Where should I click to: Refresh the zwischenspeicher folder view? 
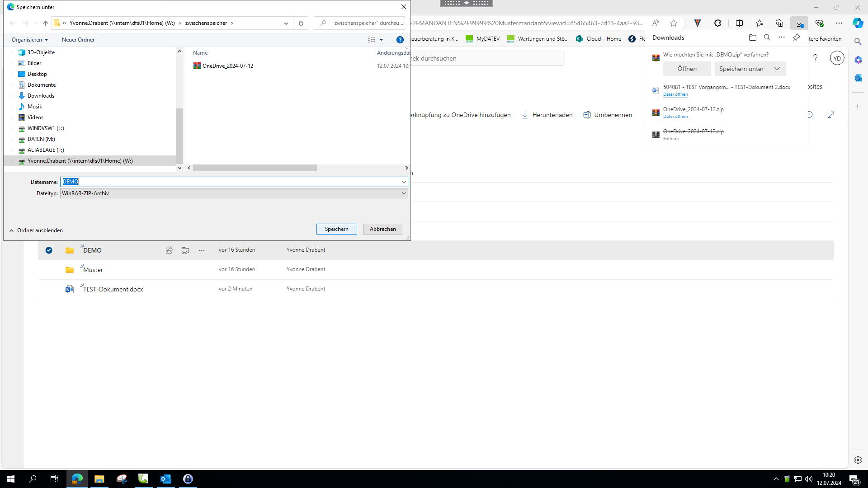tap(301, 23)
